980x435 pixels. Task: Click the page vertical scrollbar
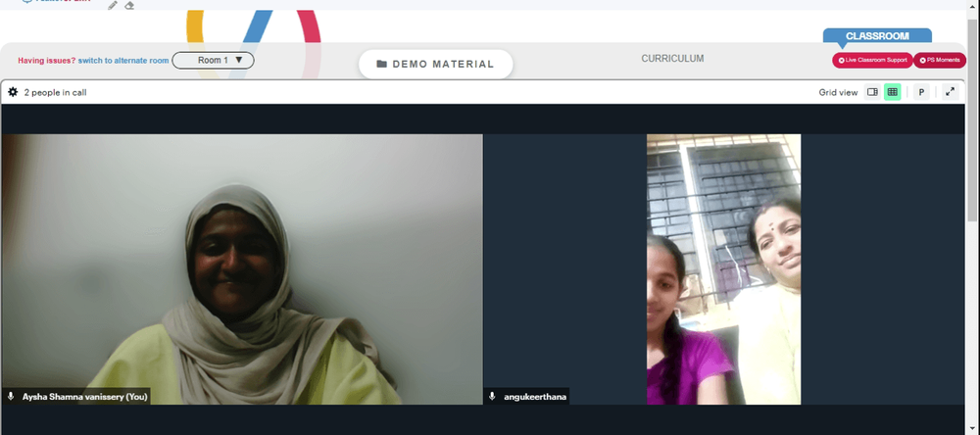pyautogui.click(x=972, y=119)
